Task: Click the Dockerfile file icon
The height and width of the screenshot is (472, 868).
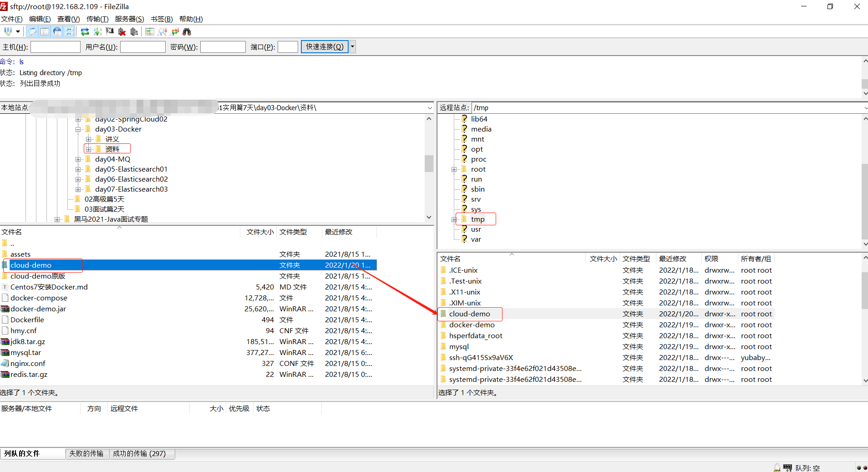Action: pyautogui.click(x=5, y=320)
